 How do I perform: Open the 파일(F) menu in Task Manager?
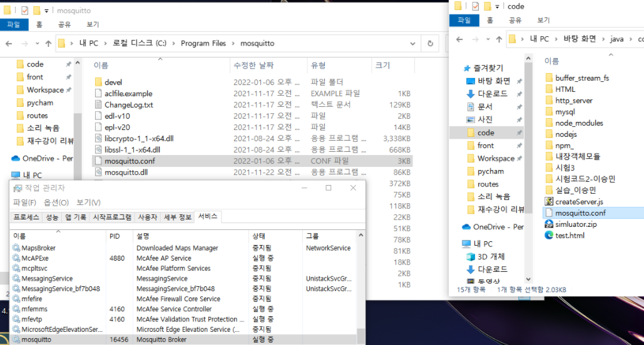(24, 202)
